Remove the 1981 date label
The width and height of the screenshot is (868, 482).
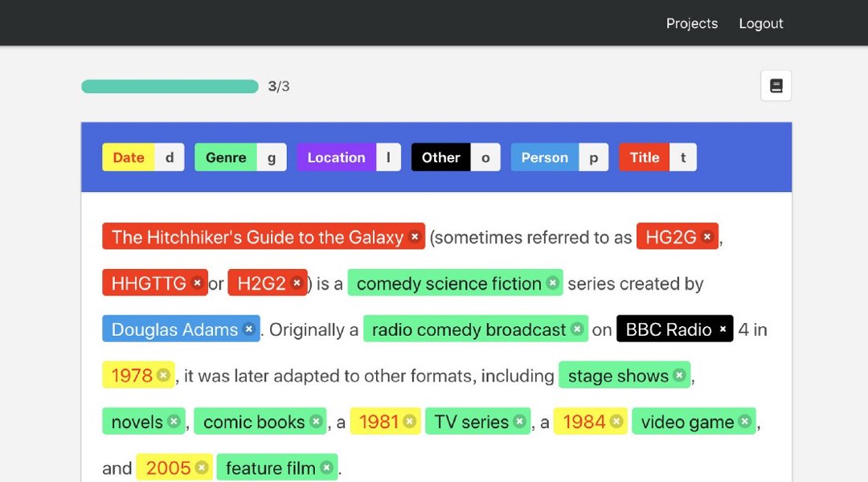point(410,421)
